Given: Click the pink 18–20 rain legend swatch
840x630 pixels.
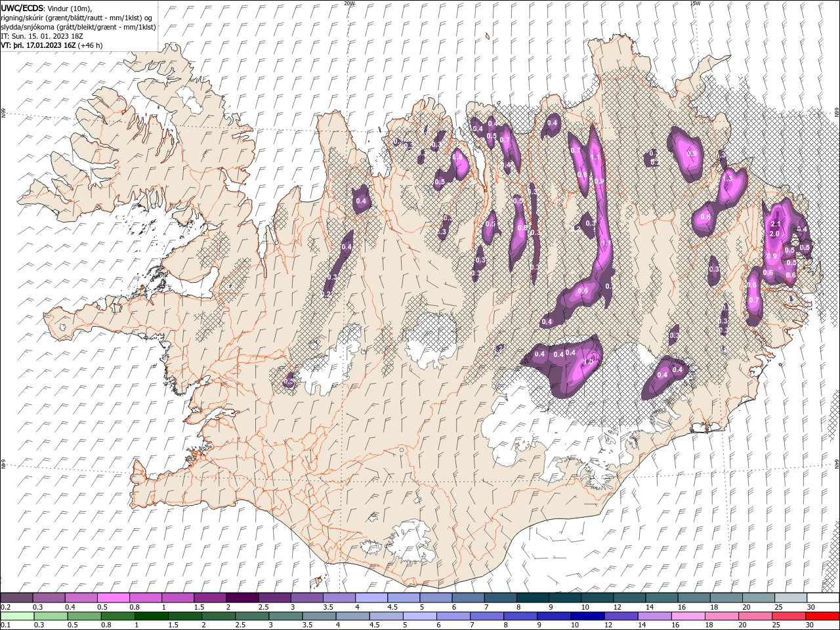Looking at the screenshot, I should 722,616.
